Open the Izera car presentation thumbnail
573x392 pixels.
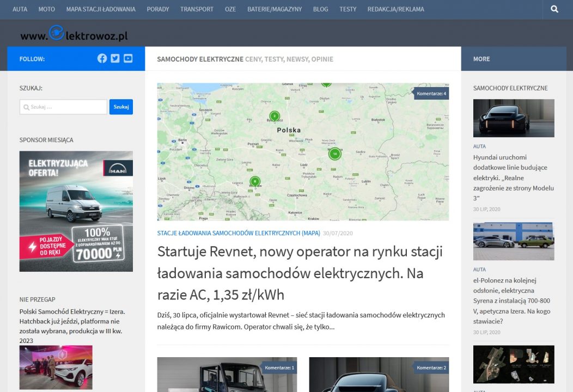pyautogui.click(x=56, y=367)
